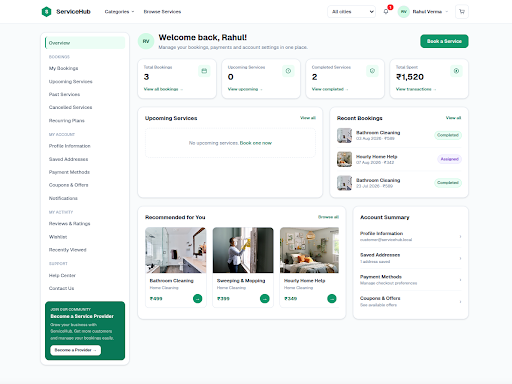Add Bathroom Cleaning via green arrow button

(x=198, y=299)
